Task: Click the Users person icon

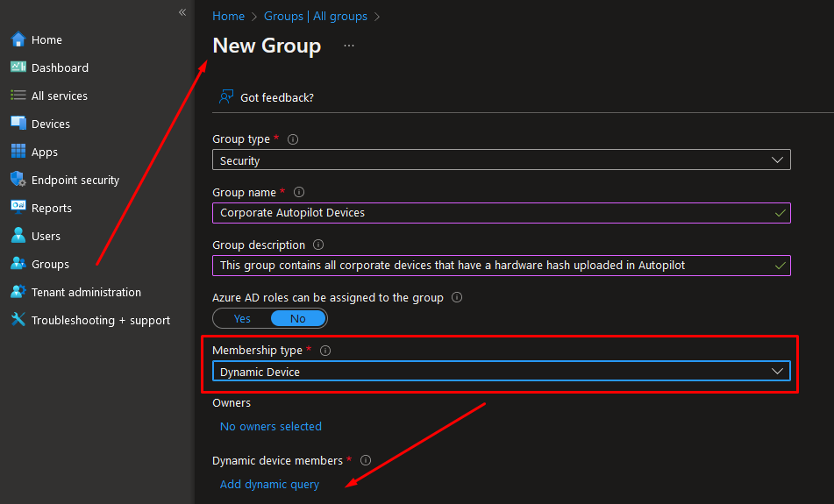Action: point(18,235)
